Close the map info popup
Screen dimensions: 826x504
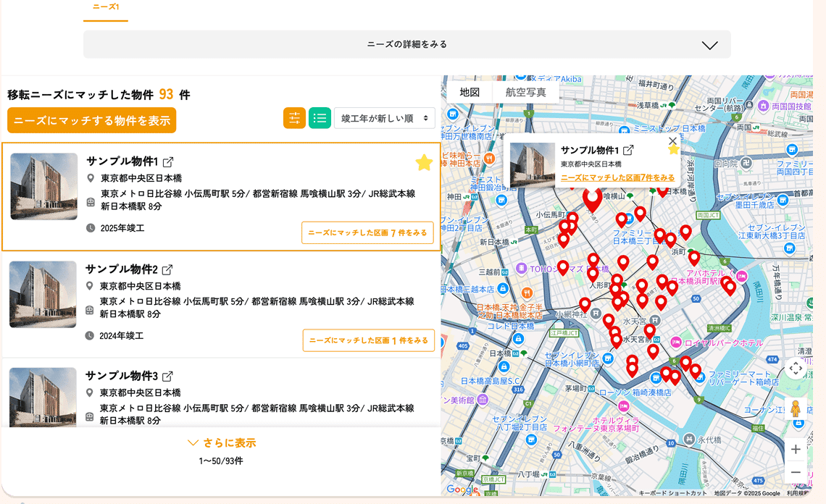pyautogui.click(x=672, y=140)
